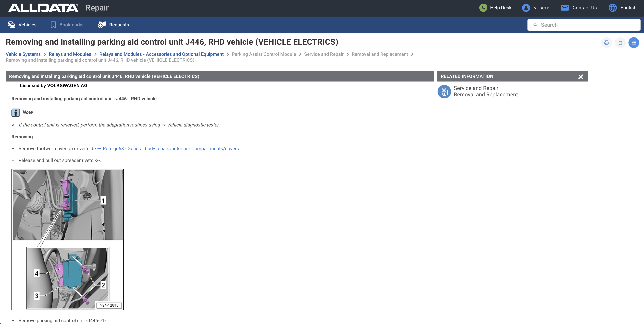Click 'Licensed by VOLKSWAGEN AG' text
The width and height of the screenshot is (644, 324).
(54, 86)
